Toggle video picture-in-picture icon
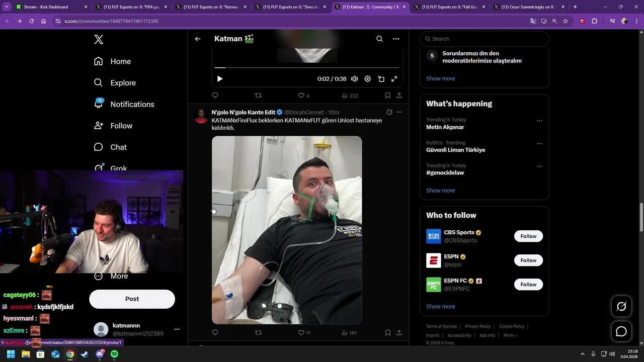 pos(381,79)
